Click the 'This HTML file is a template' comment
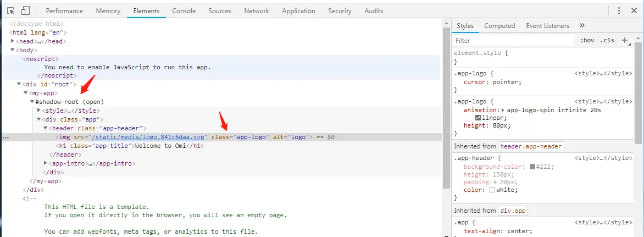Screen dimensions: 644x237 97,207
